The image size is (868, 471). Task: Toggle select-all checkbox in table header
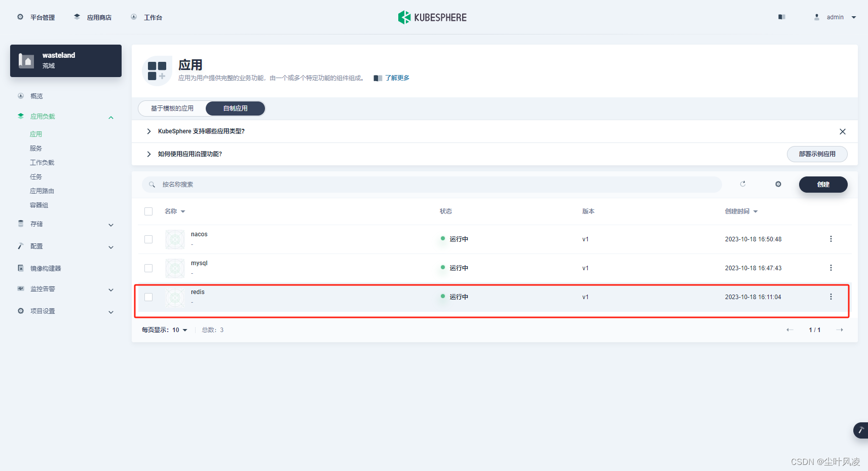click(x=148, y=211)
